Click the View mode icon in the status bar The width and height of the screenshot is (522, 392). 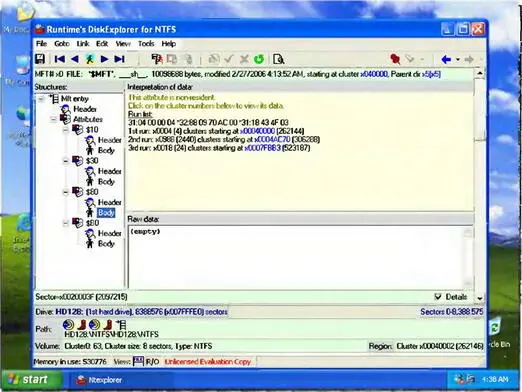[x=138, y=361]
